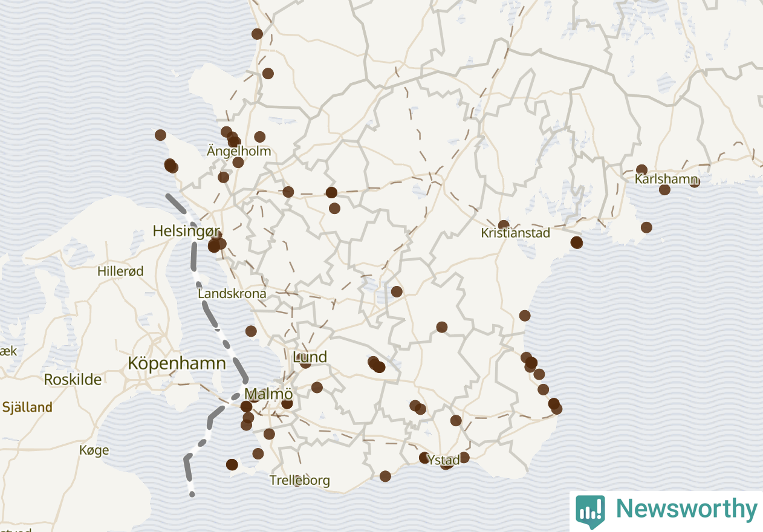Click the Hillerød label

(x=120, y=271)
